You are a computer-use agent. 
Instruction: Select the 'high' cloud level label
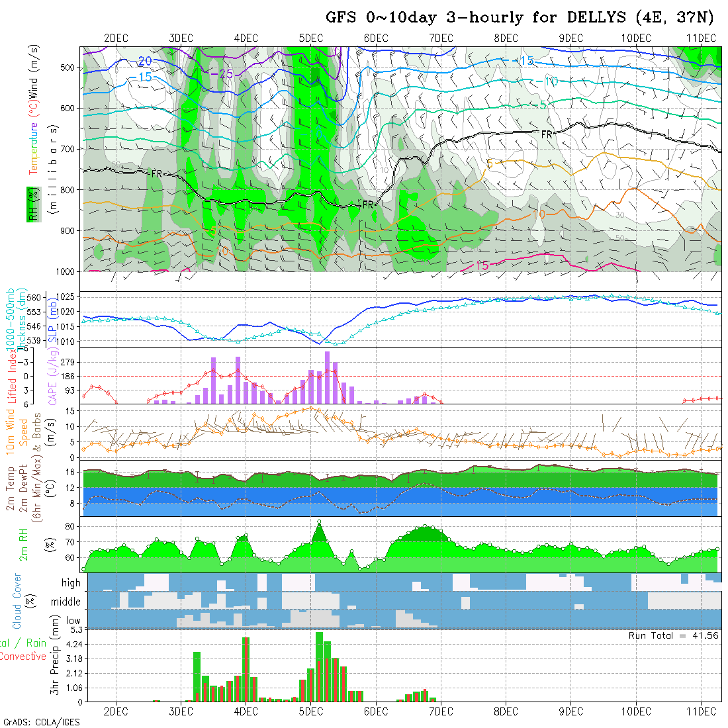71,583
